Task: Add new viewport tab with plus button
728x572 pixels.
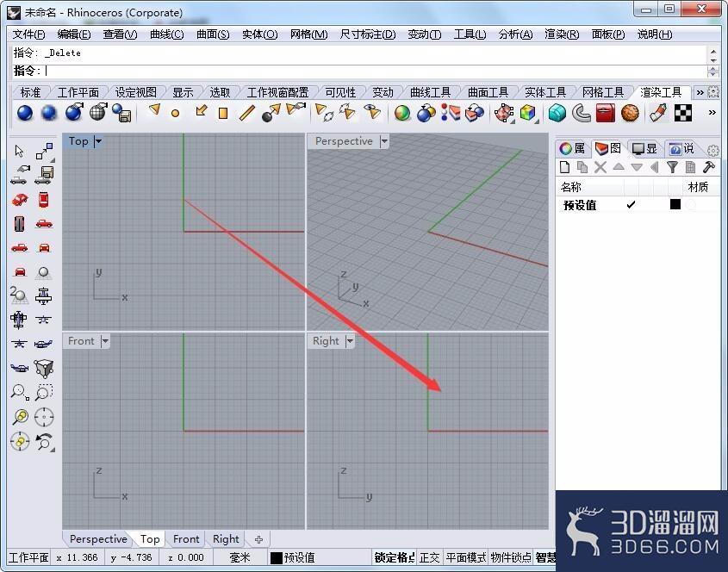Action: [258, 539]
